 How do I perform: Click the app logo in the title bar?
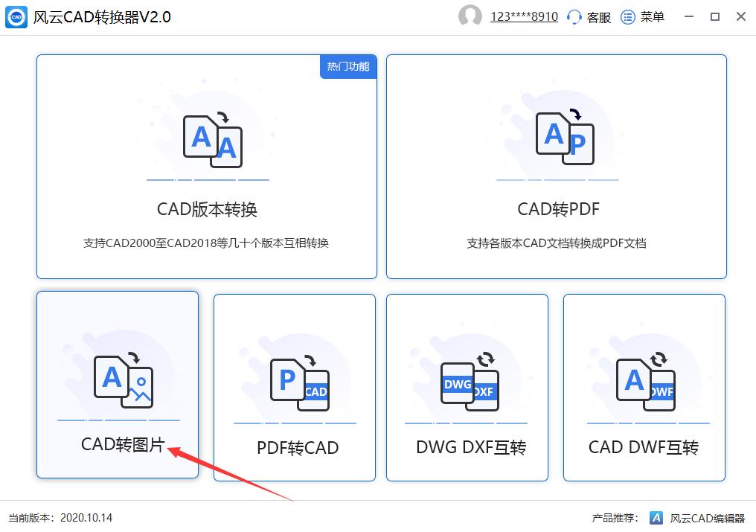(x=16, y=16)
